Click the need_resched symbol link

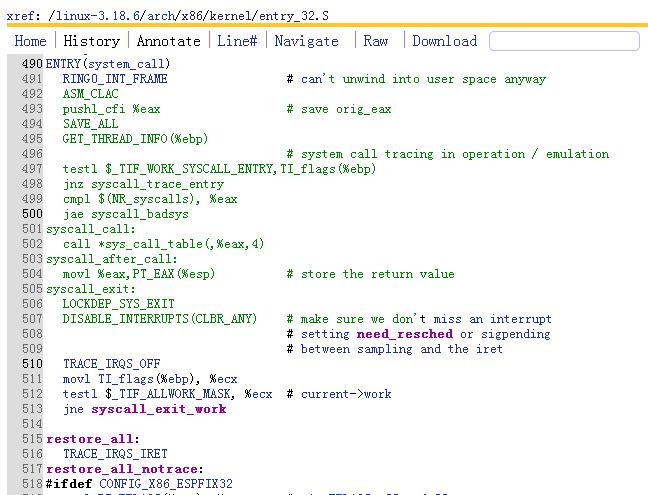click(411, 334)
